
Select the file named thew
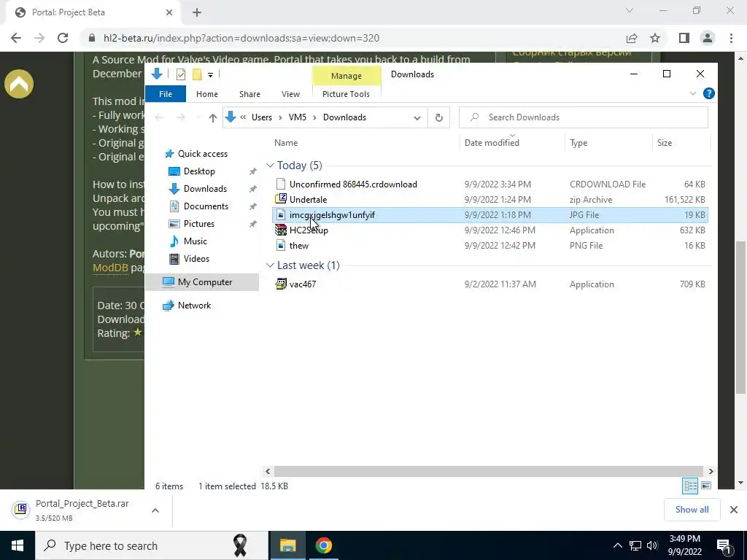[x=298, y=246]
